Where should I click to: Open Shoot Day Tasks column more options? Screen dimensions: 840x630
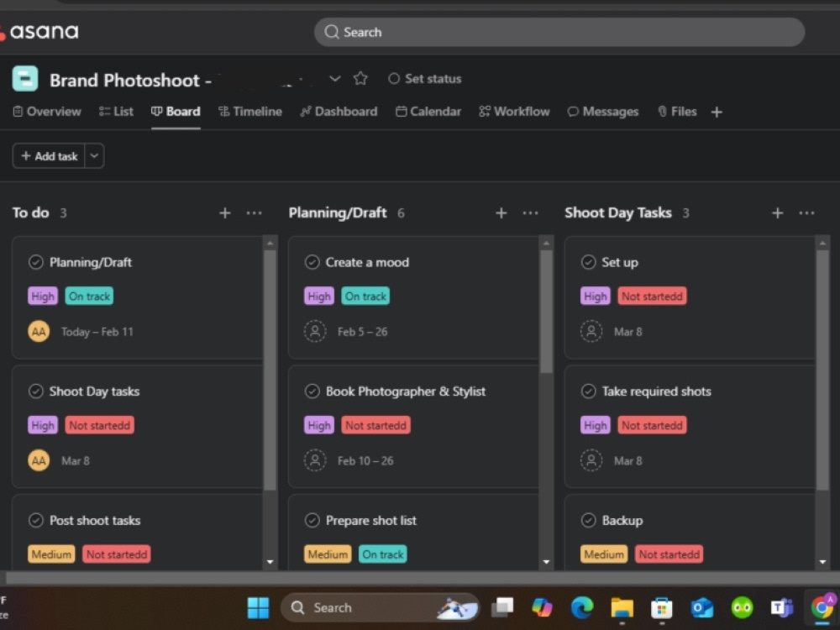[x=806, y=213]
